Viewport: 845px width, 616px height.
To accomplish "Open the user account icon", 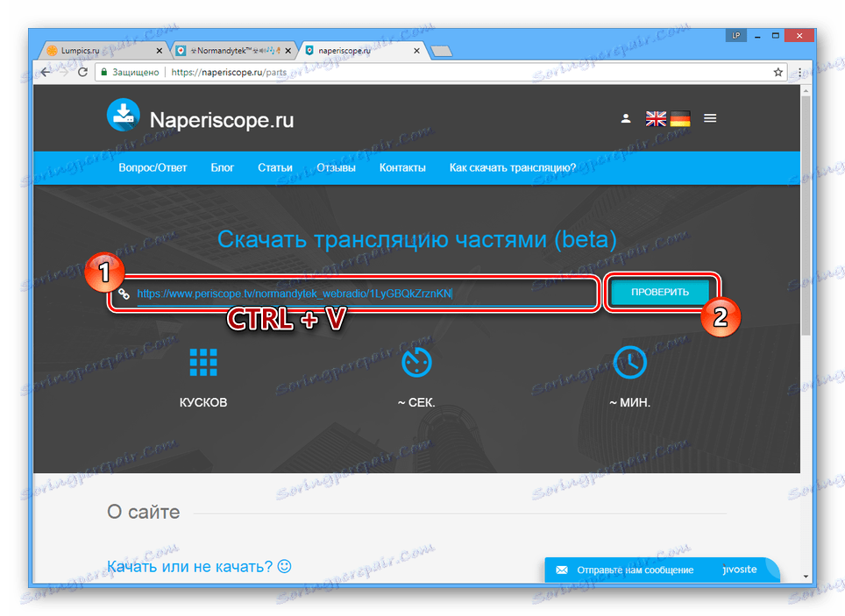I will 625,117.
